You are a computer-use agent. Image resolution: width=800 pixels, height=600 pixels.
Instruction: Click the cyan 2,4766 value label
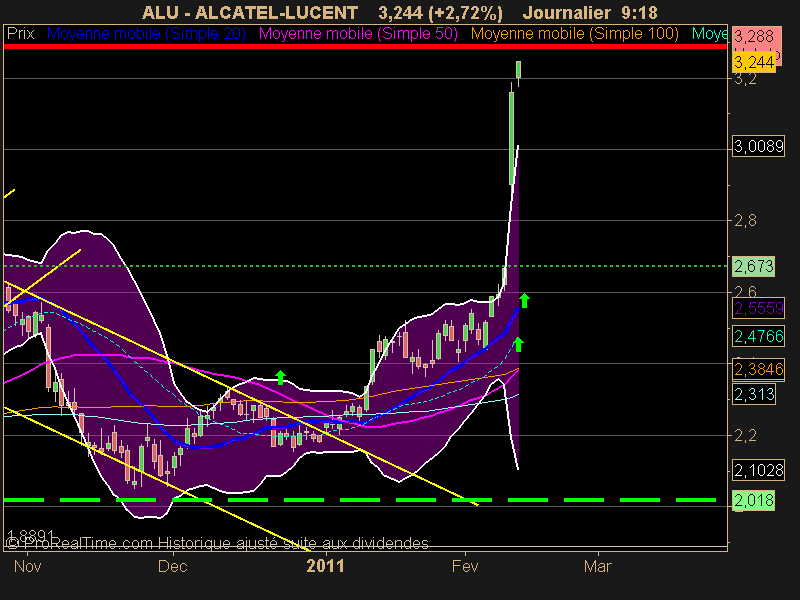click(758, 336)
